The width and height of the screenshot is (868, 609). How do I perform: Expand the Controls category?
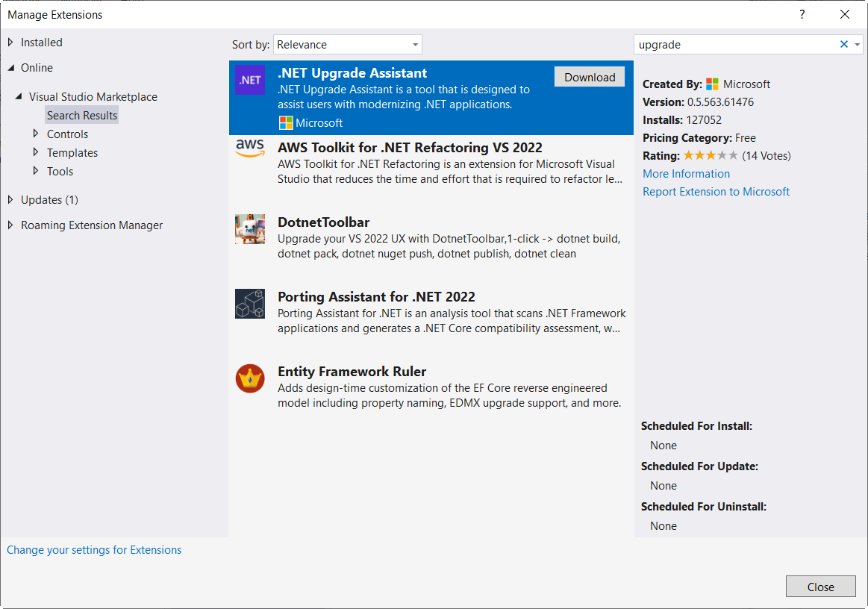point(36,134)
